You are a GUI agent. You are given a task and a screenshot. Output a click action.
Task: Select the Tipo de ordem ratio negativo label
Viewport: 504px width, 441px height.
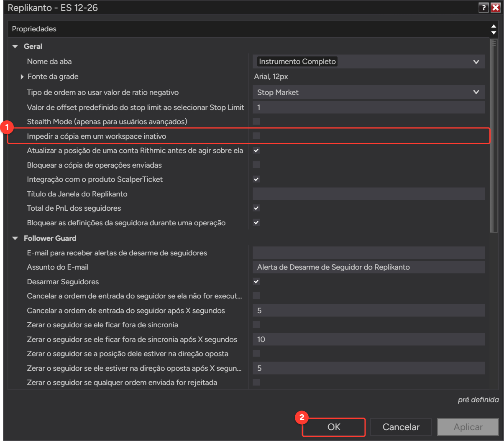coord(103,92)
